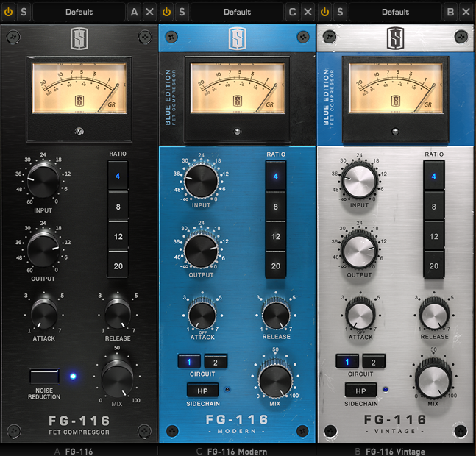
Task: Click the INPUT knob on FG-116 Modern
Action: coord(201,182)
